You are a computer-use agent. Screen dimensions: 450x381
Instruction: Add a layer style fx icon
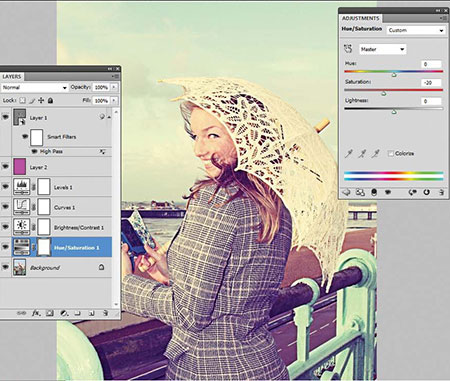click(x=36, y=313)
